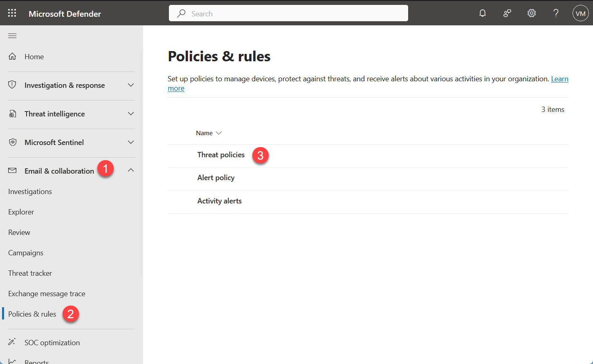Image resolution: width=593 pixels, height=364 pixels.
Task: Select Exchange message trace
Action: (x=46, y=293)
